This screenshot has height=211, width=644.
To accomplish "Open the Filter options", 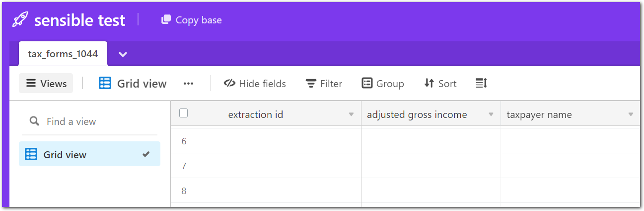I will pos(324,84).
